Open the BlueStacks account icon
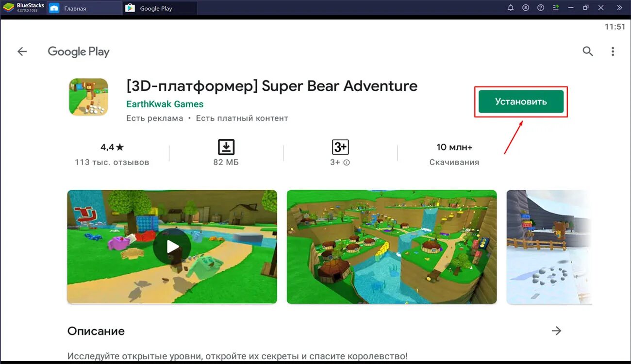 (525, 7)
